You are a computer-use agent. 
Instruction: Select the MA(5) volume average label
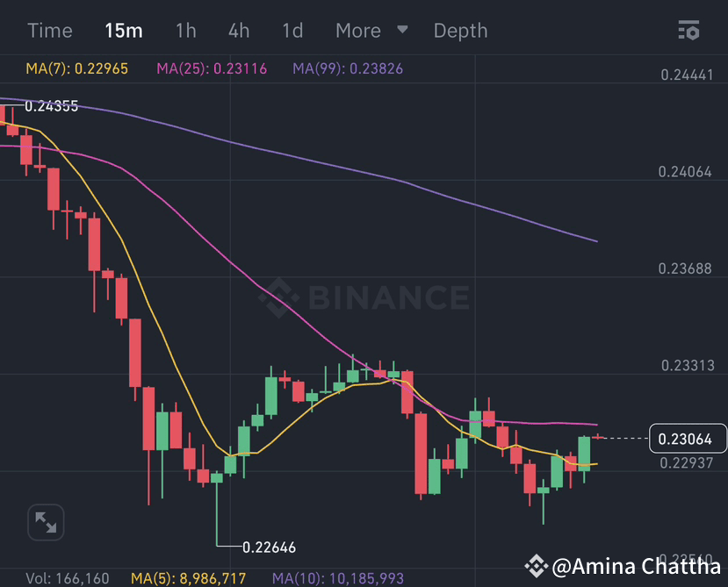click(191, 578)
